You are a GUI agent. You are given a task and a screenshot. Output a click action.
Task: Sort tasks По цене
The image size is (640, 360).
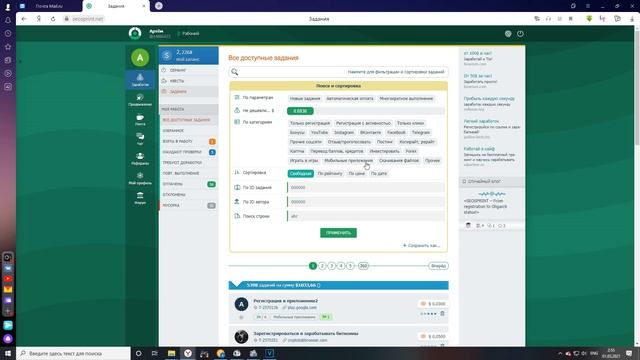pyautogui.click(x=356, y=173)
